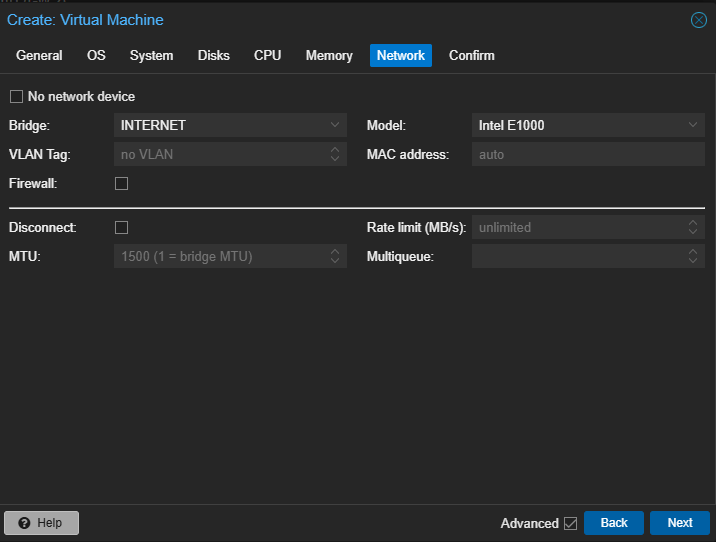Decrease the VLAN Tag value with down arrow
This screenshot has height=542, width=716.
[x=335, y=159]
